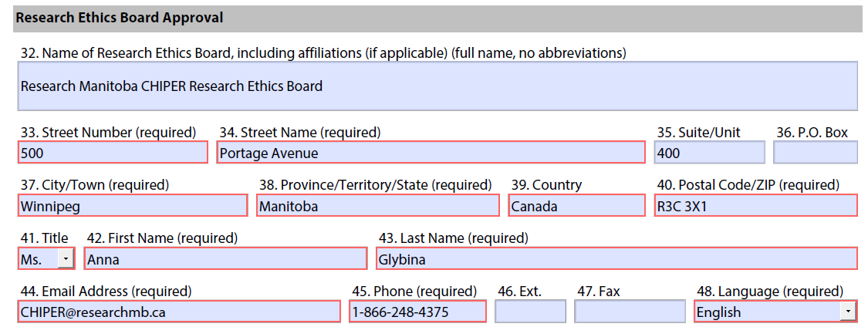Click the Province/Territory/State field
The image size is (868, 327).
click(x=378, y=206)
